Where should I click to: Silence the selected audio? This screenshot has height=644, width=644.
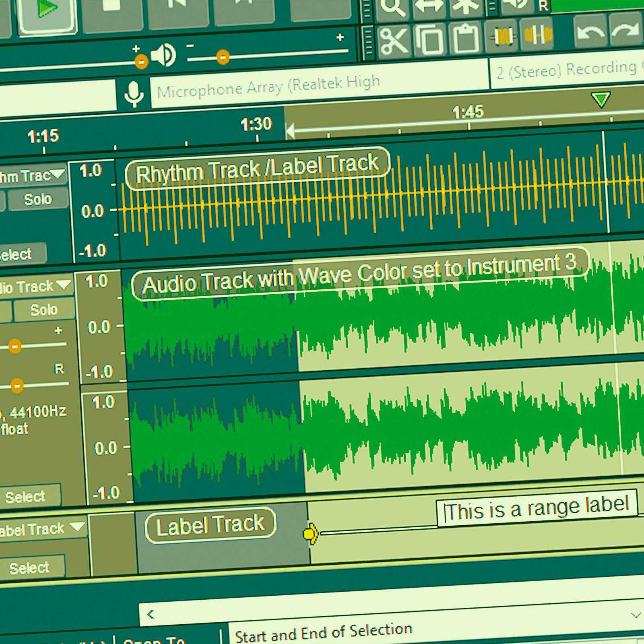(538, 35)
